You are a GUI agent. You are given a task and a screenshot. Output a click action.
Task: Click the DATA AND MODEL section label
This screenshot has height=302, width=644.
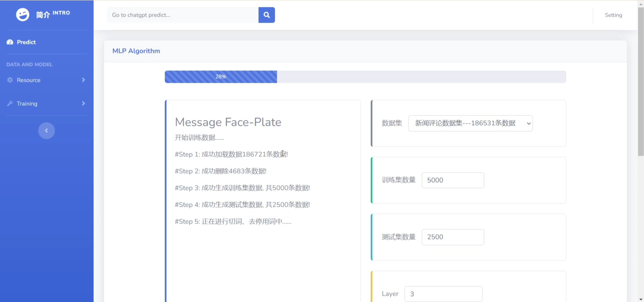click(30, 64)
